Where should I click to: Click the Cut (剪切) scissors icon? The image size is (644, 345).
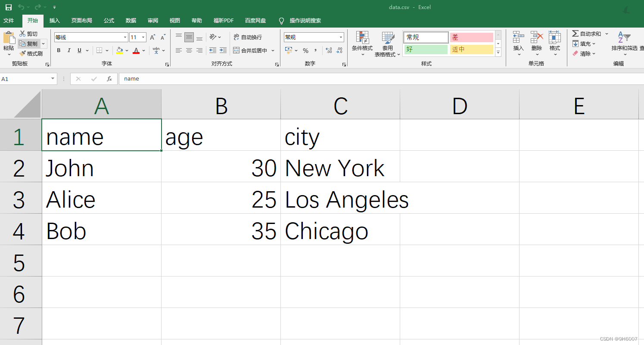[22, 34]
